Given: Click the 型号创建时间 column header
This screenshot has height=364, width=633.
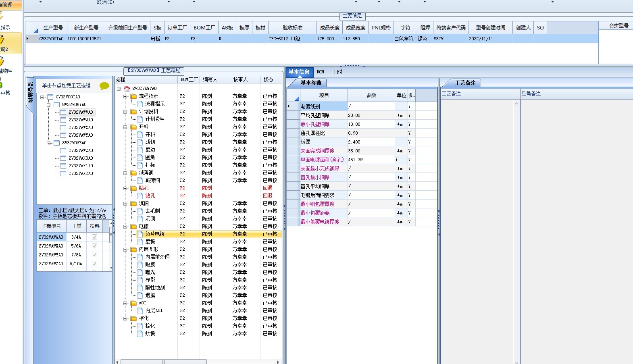Looking at the screenshot, I should tap(490, 27).
